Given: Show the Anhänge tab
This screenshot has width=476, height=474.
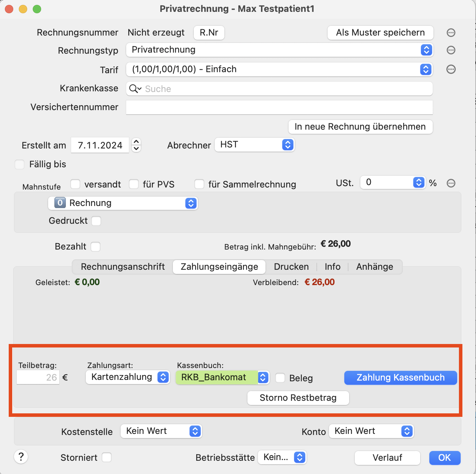Looking at the screenshot, I should (375, 267).
